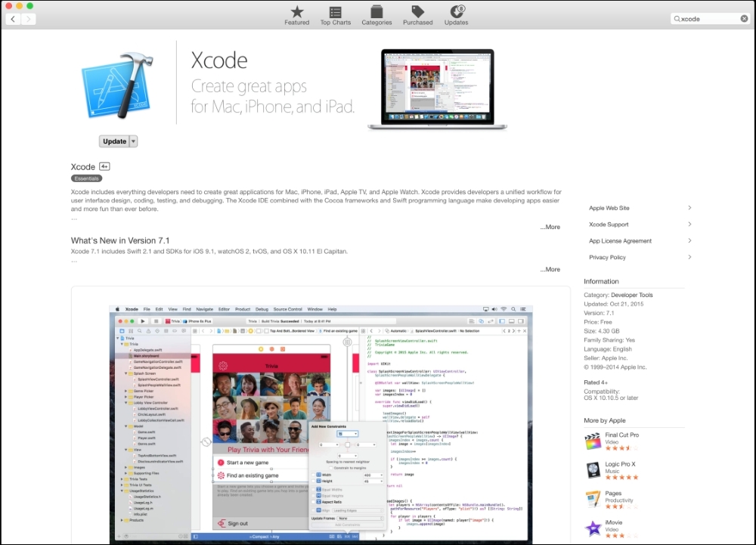Go to Purchased tab

[x=417, y=15]
